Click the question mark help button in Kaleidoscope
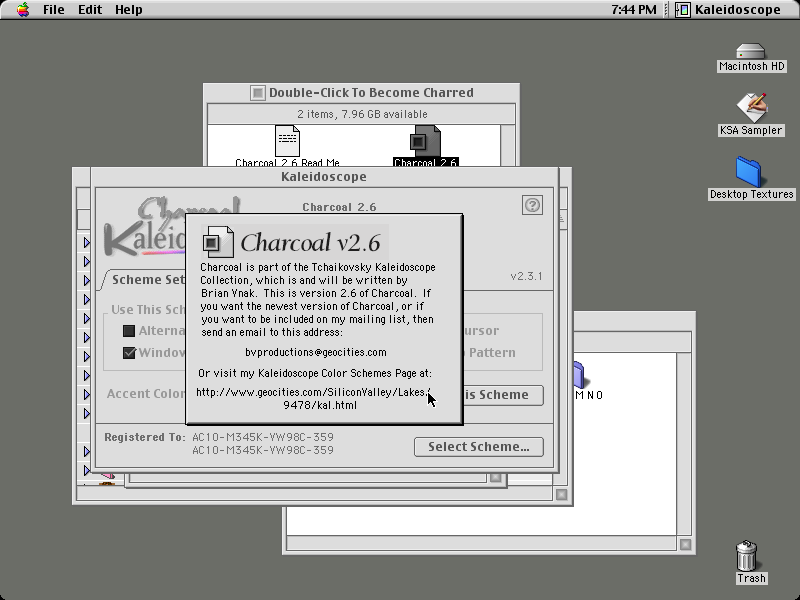Screen dimensions: 800x600 point(532,205)
